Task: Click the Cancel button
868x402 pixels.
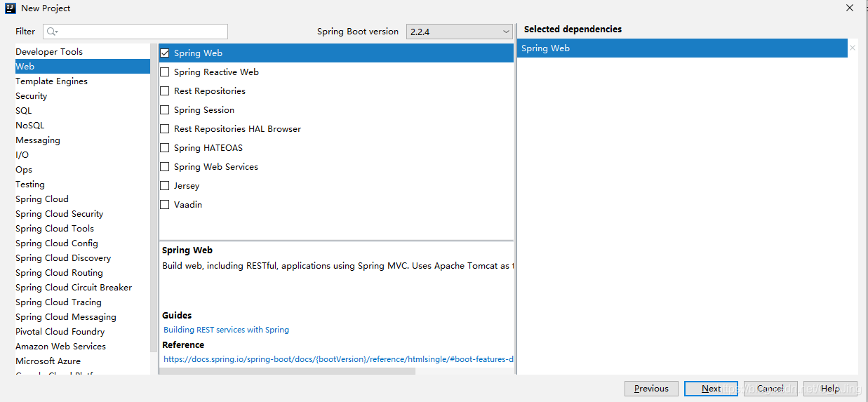Action: pyautogui.click(x=770, y=389)
